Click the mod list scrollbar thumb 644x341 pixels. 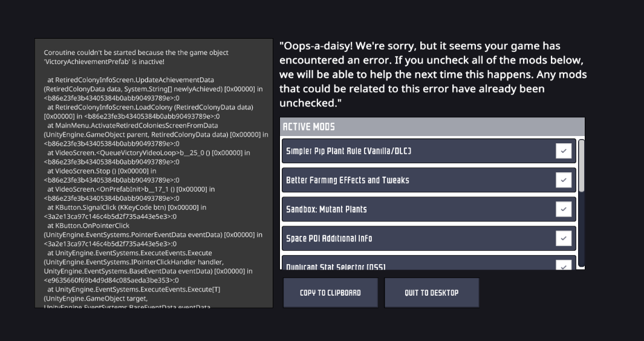pyautogui.click(x=581, y=165)
